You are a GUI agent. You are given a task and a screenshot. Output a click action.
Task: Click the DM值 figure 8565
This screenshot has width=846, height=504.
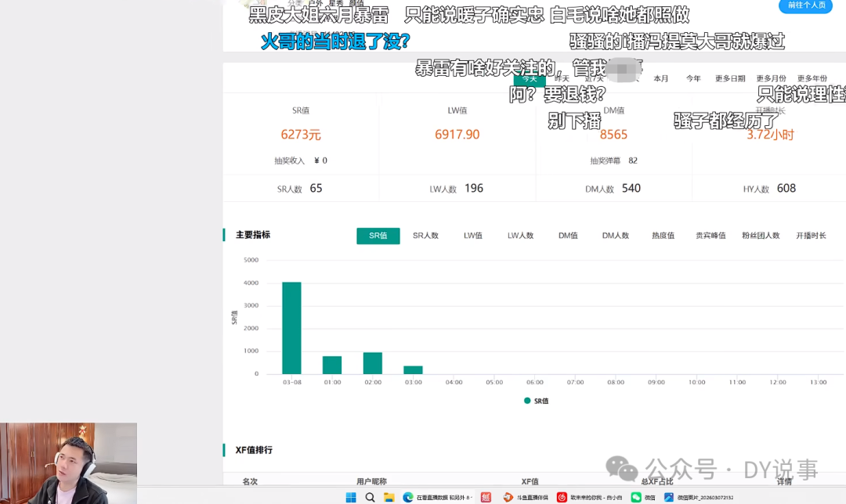coord(613,135)
